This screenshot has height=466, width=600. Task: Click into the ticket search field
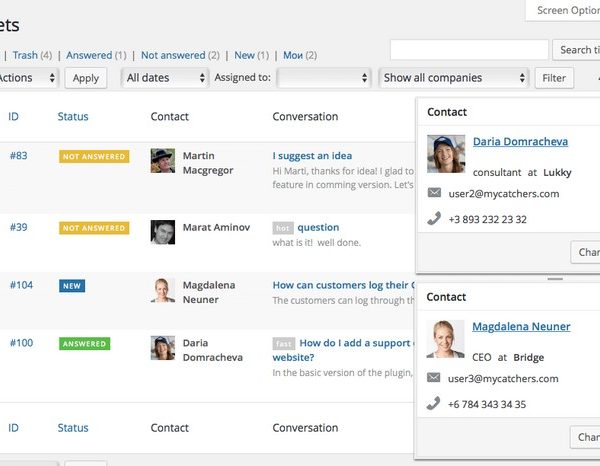(x=469, y=50)
